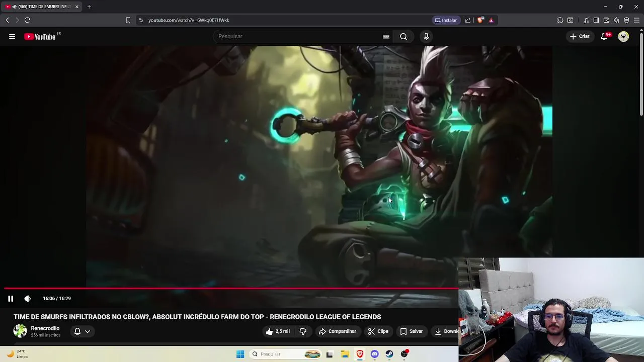Click the address bar URL
The height and width of the screenshot is (362, 644).
189,20
